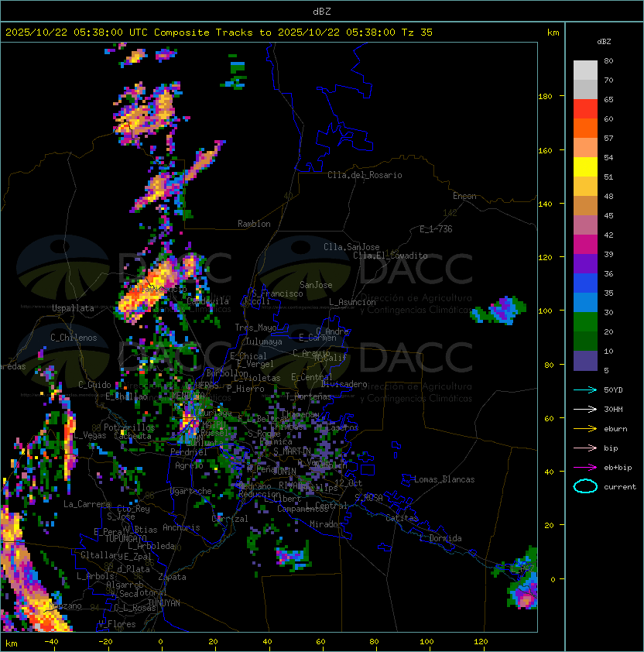Click the 'V_Flores' map label

117,624
